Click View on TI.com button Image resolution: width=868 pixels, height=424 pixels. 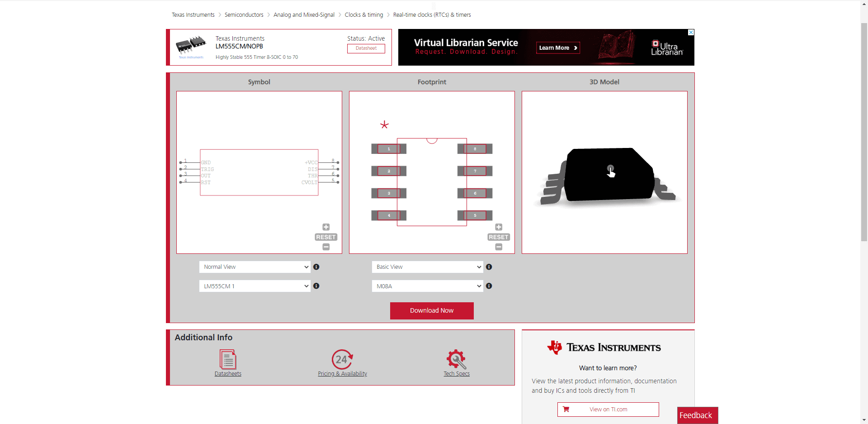(608, 410)
